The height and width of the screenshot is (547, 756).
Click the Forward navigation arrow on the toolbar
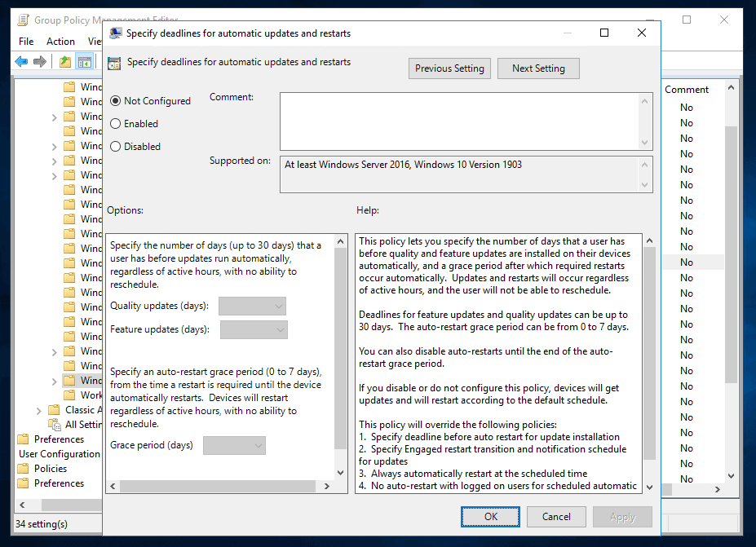pyautogui.click(x=38, y=61)
